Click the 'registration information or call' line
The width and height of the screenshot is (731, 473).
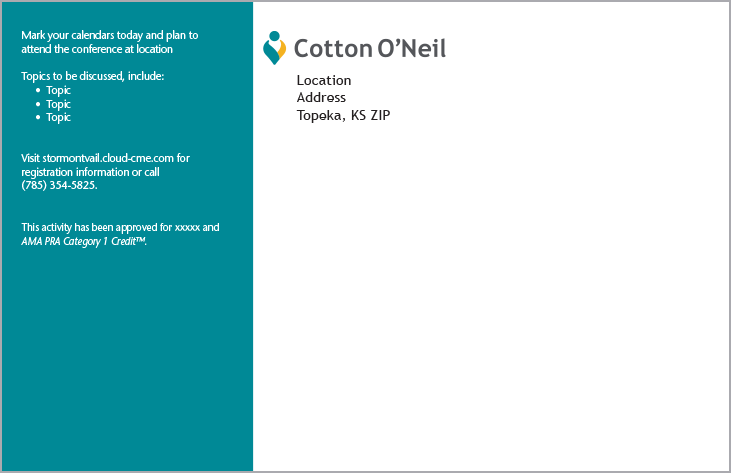tap(90, 172)
